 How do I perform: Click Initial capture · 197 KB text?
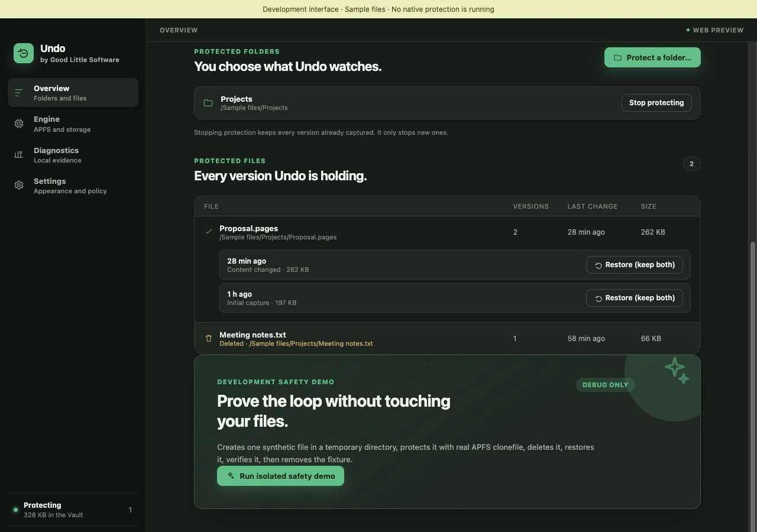(262, 303)
